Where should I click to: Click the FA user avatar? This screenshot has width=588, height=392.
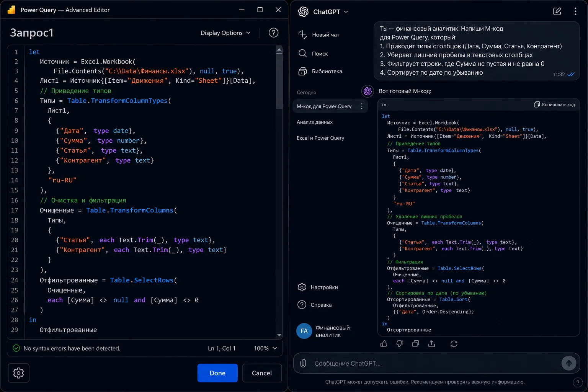tap(304, 331)
